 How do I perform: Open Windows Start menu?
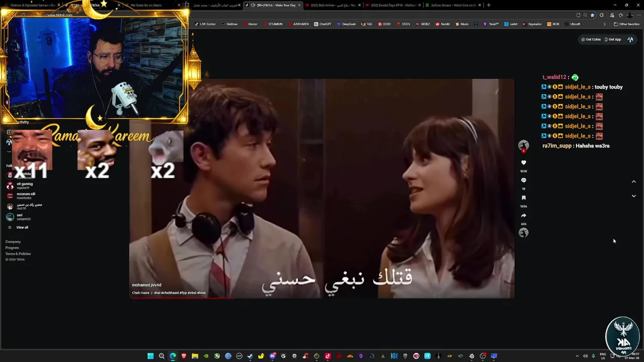click(150, 356)
